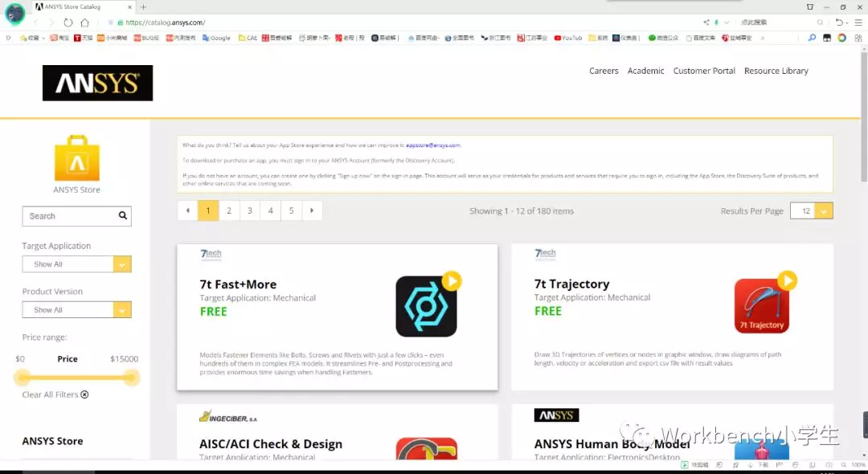Open the Google bookmark
This screenshot has width=868, height=474.
(216, 39)
